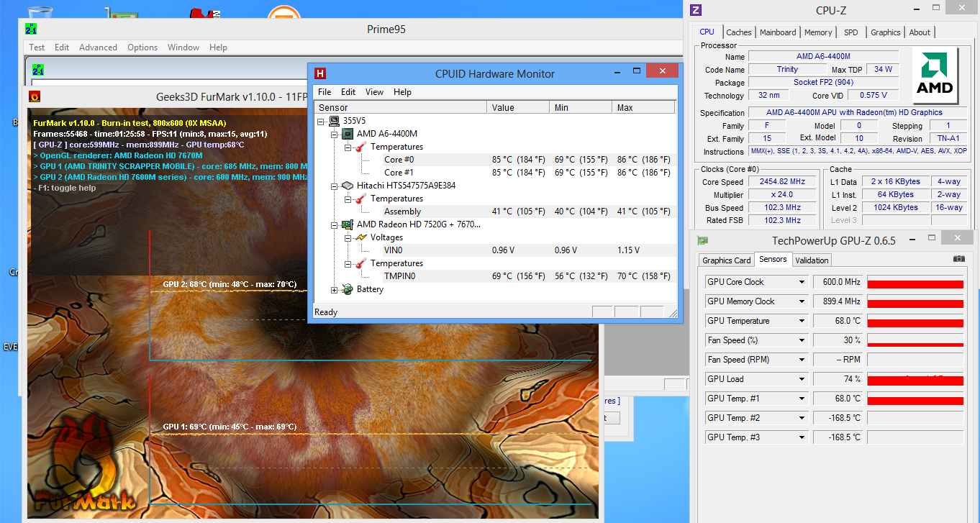Screen dimensions: 980x523
Task: Click the FurMark title bar icon
Action: pos(34,97)
